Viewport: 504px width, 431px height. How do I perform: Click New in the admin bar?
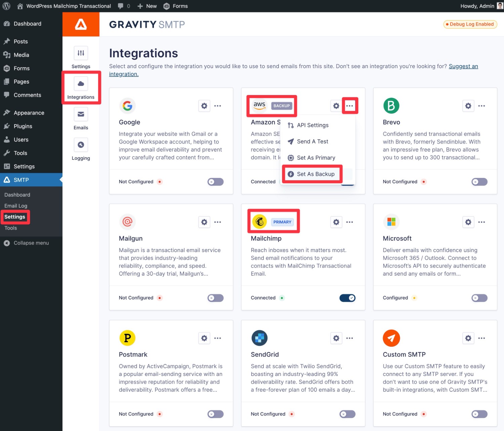(147, 6)
